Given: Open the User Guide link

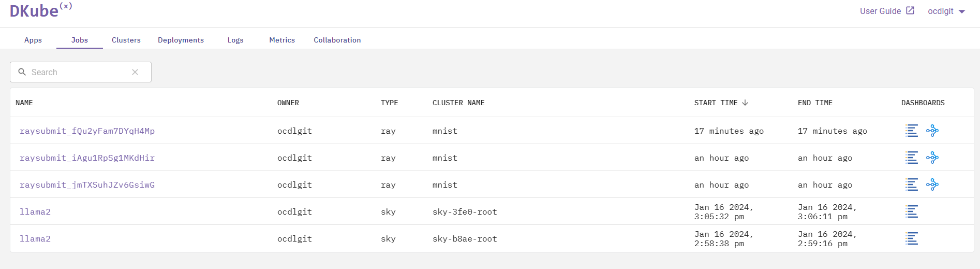Looking at the screenshot, I should 887,11.
